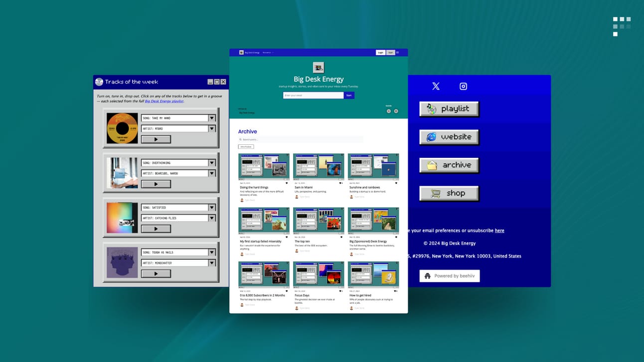The image size is (644, 362).
Task: Click the Big Desk Energy logo in navbar
Action: pos(241,52)
